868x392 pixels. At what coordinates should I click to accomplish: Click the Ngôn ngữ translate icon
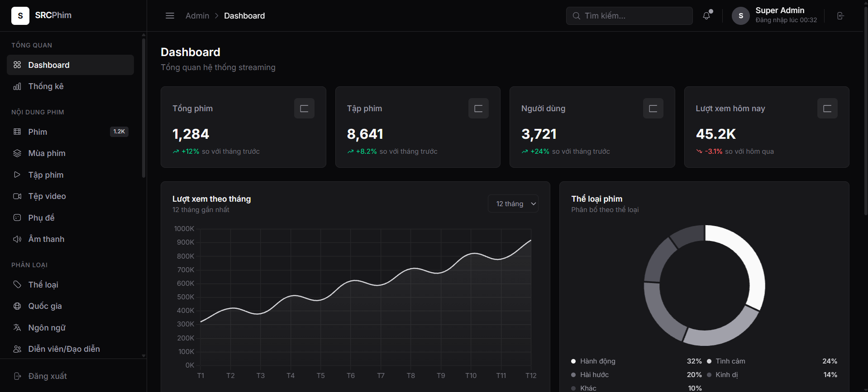pyautogui.click(x=17, y=327)
